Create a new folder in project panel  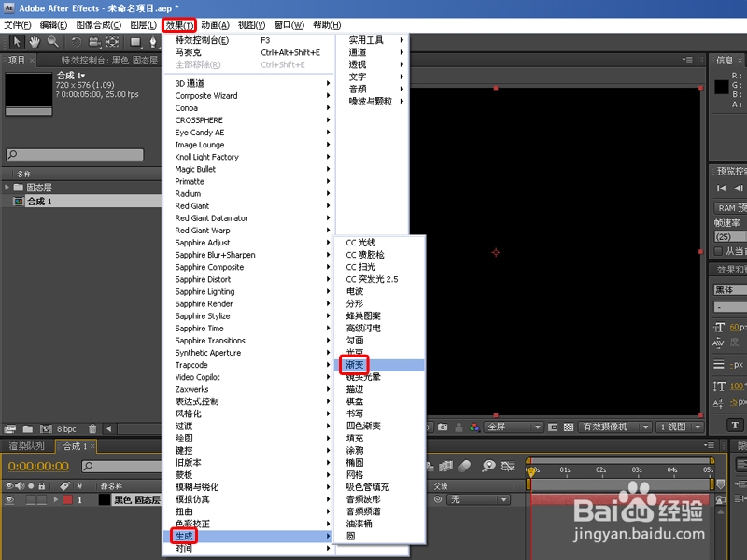pos(28,429)
